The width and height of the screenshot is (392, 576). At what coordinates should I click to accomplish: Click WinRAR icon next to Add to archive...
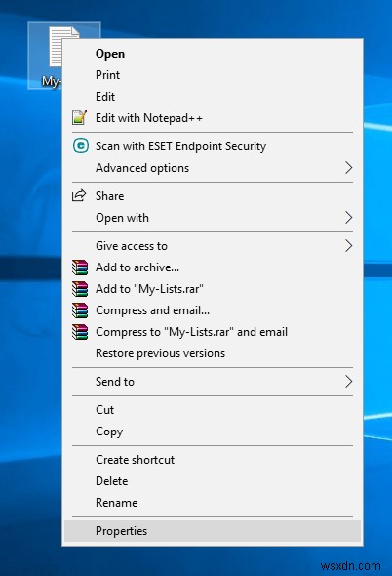coord(80,267)
